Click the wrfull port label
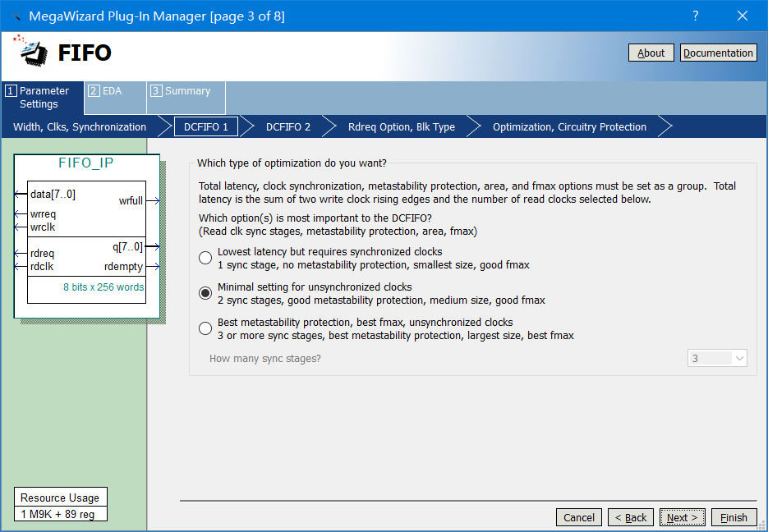 (x=131, y=200)
